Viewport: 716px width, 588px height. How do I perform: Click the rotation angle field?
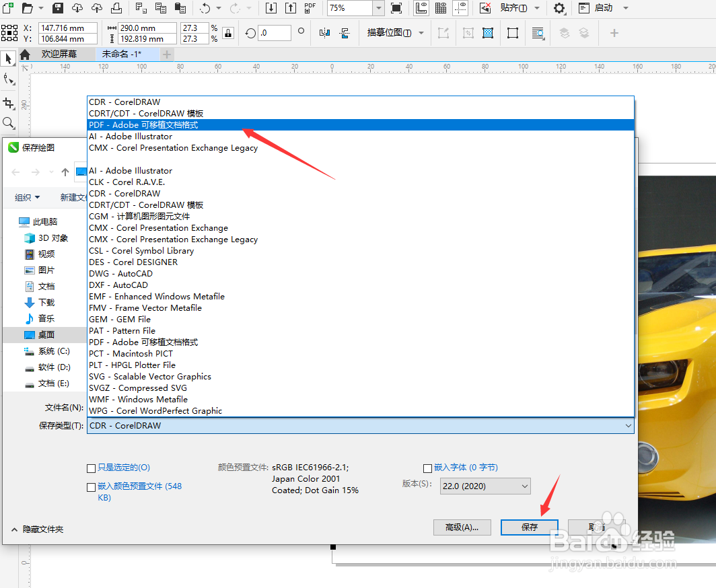click(x=275, y=33)
